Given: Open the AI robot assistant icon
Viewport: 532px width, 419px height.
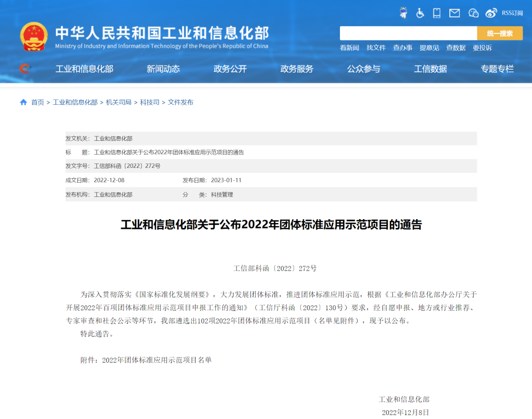Looking at the screenshot, I should (404, 13).
